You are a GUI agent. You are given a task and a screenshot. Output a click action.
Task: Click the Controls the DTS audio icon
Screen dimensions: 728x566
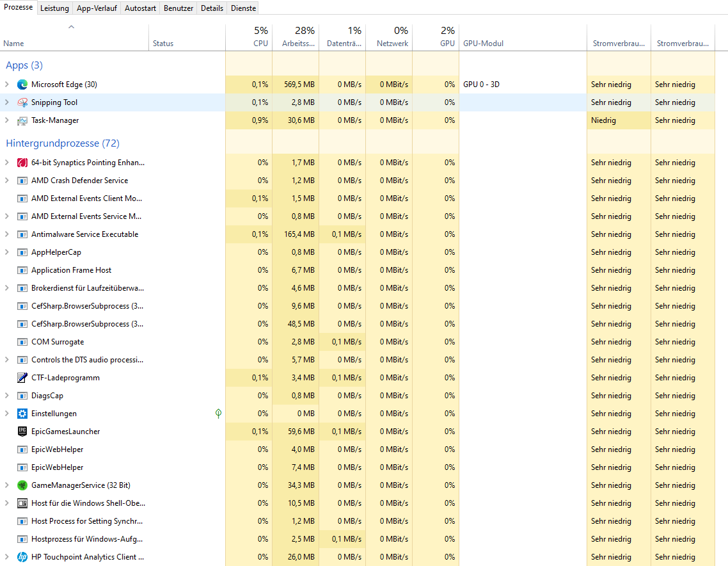pyautogui.click(x=22, y=360)
